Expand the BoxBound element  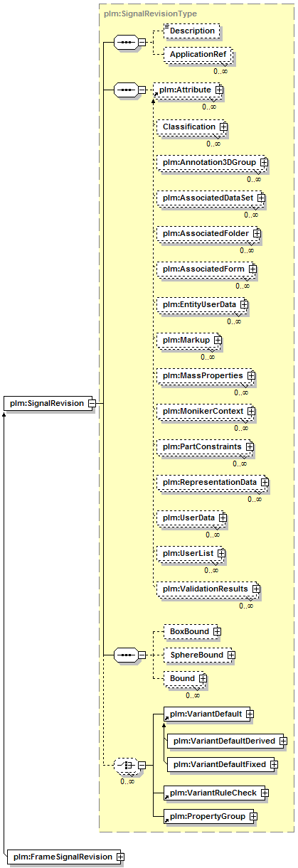[x=217, y=631]
